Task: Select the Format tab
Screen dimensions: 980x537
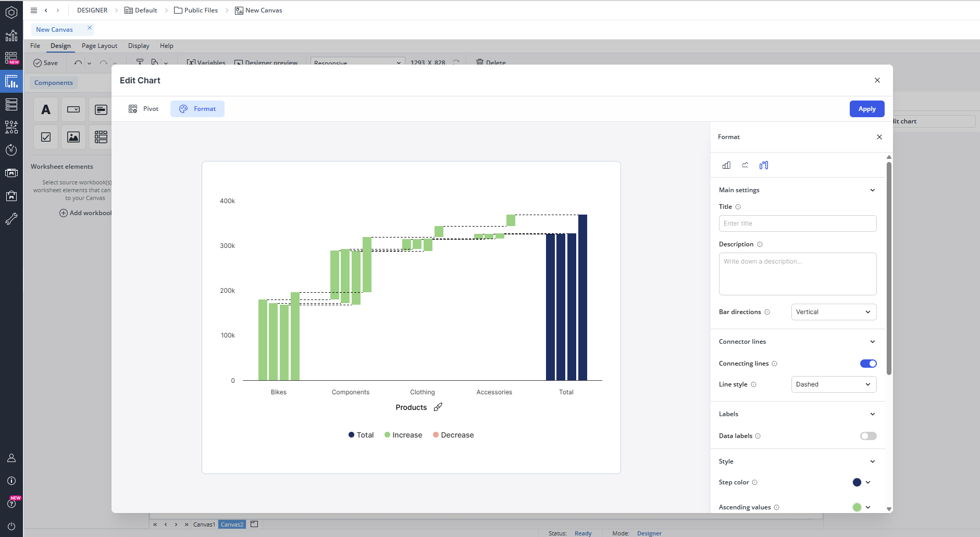Action: point(197,109)
